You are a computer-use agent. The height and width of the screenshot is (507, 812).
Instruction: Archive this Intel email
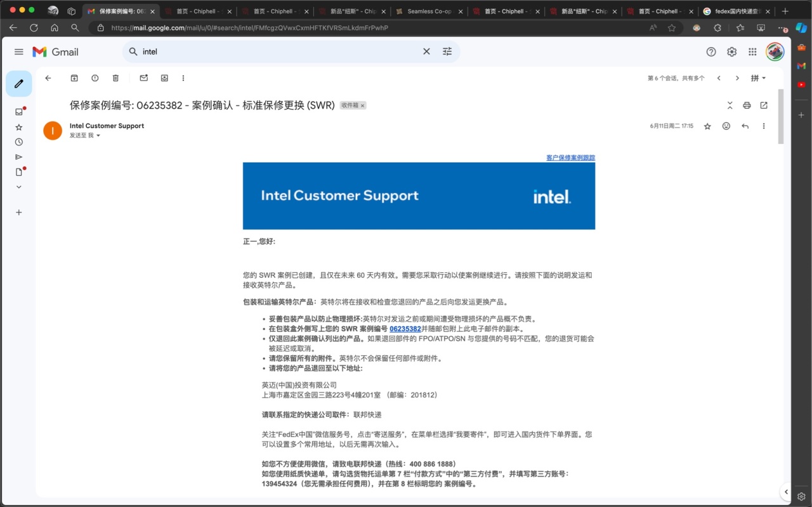74,78
